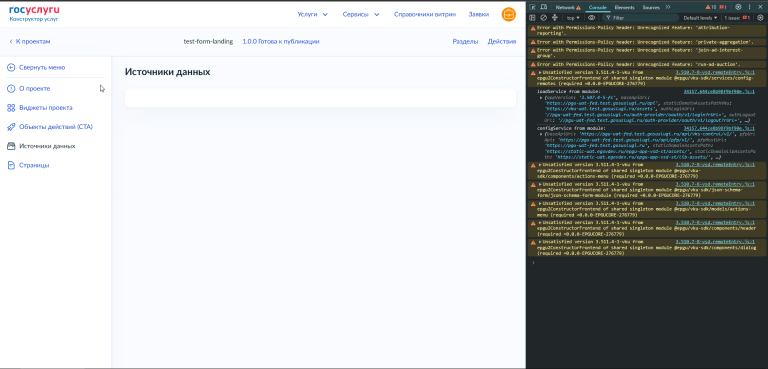
Task: Click the test-form-landing project name
Action: (x=208, y=42)
